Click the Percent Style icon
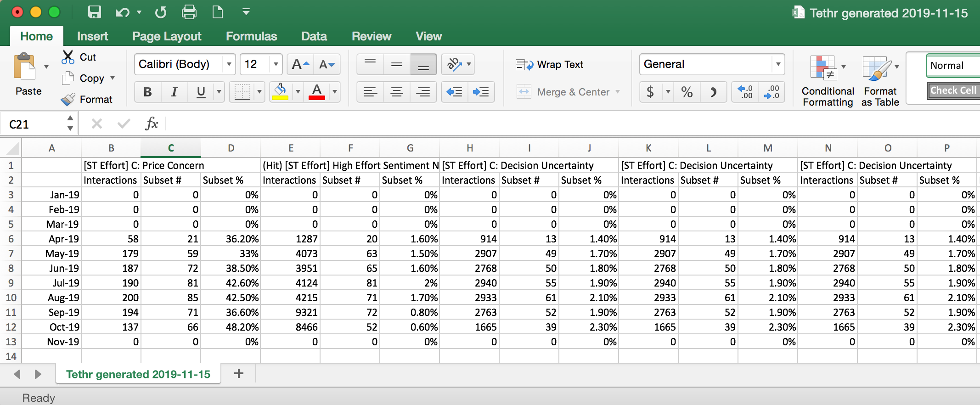 pyautogui.click(x=687, y=92)
